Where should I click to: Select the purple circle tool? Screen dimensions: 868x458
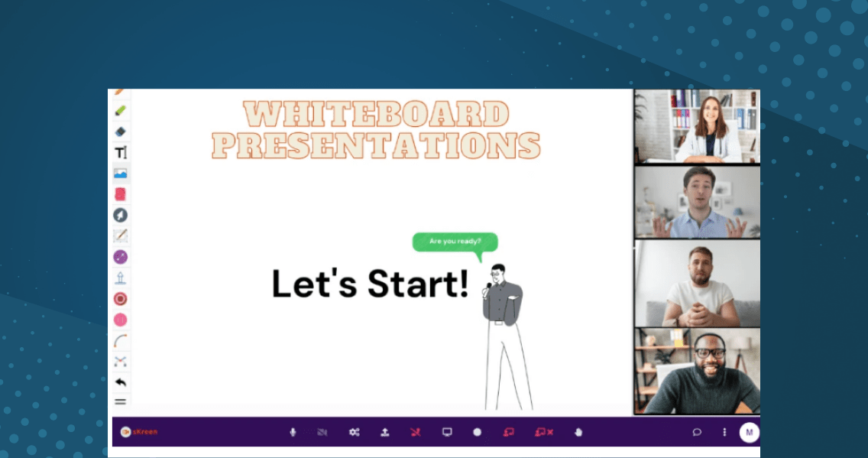121,257
